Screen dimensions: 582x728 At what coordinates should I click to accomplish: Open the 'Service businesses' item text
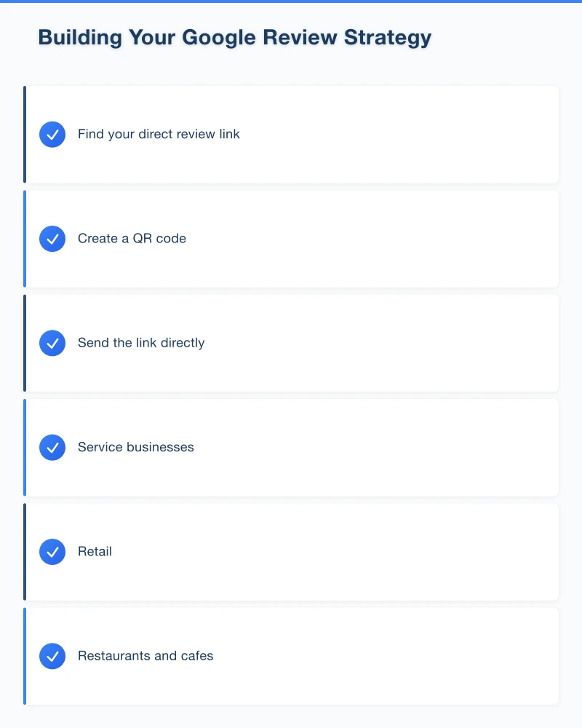click(x=136, y=447)
